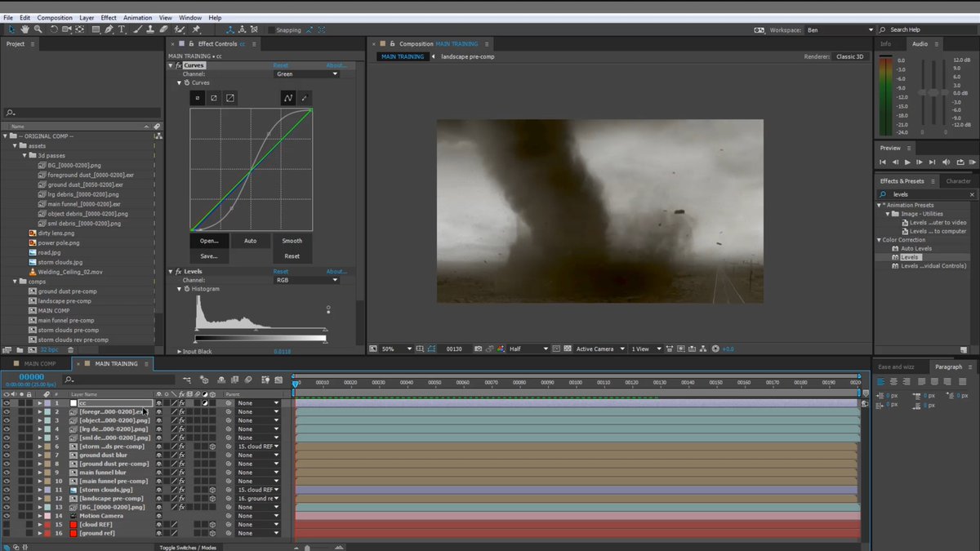
Task: Toggle the Curves effect fx switch
Action: pyautogui.click(x=179, y=65)
